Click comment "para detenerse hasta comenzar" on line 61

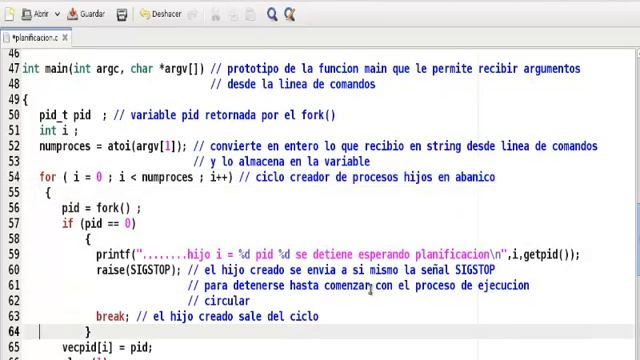pyautogui.click(x=287, y=286)
